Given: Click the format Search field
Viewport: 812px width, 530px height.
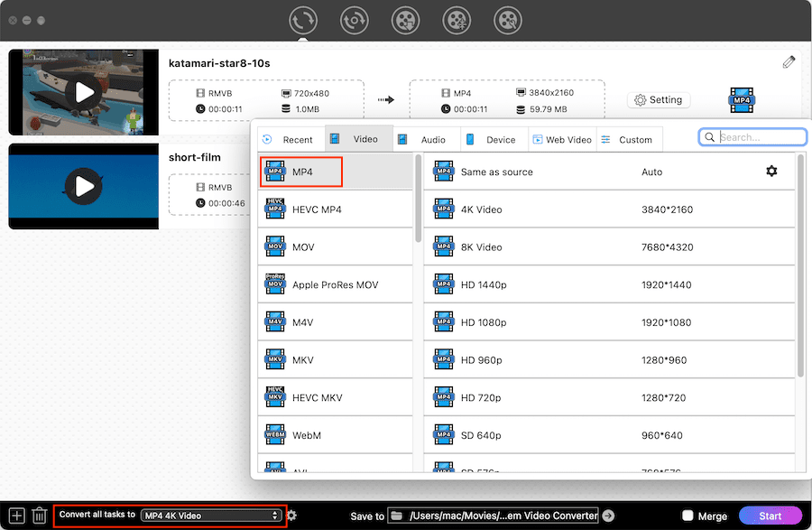Looking at the screenshot, I should [752, 137].
